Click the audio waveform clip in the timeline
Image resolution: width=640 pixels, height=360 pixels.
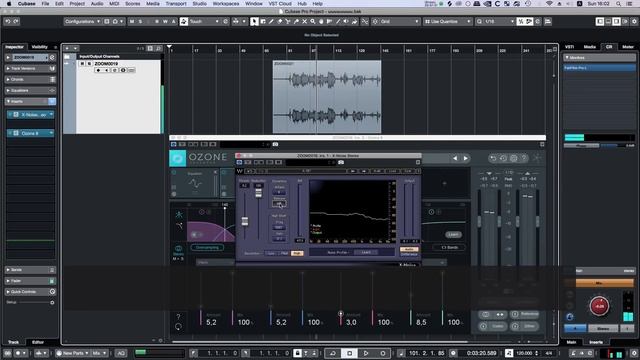click(327, 97)
